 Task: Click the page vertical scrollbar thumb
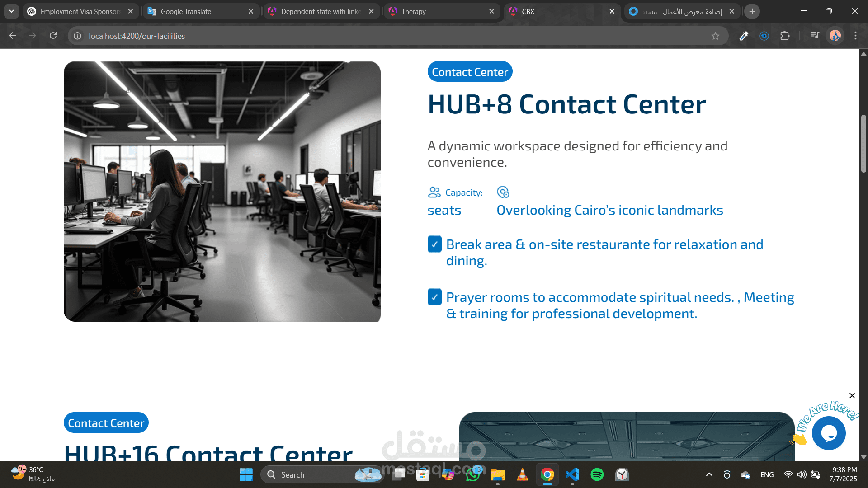(x=863, y=144)
